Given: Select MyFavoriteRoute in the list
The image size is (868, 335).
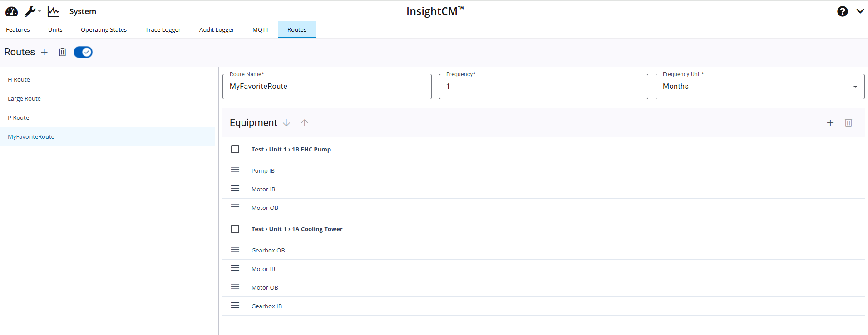Looking at the screenshot, I should point(108,137).
